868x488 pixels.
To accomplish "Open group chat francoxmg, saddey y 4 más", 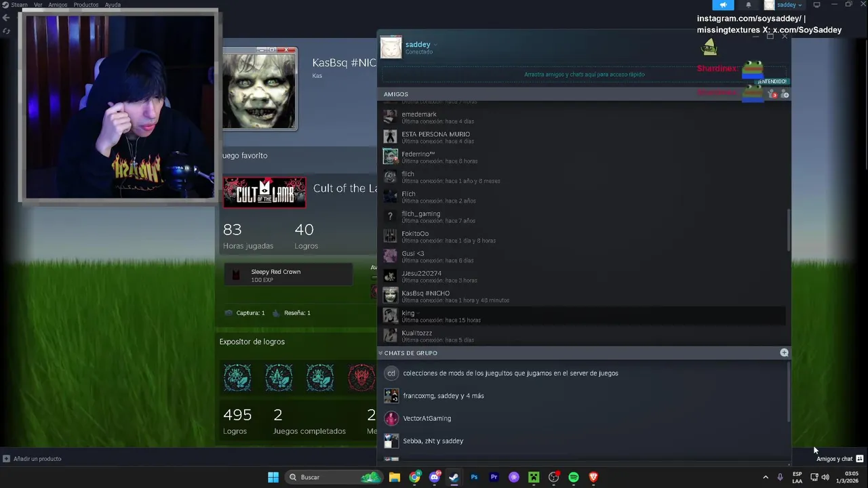I will pos(584,396).
